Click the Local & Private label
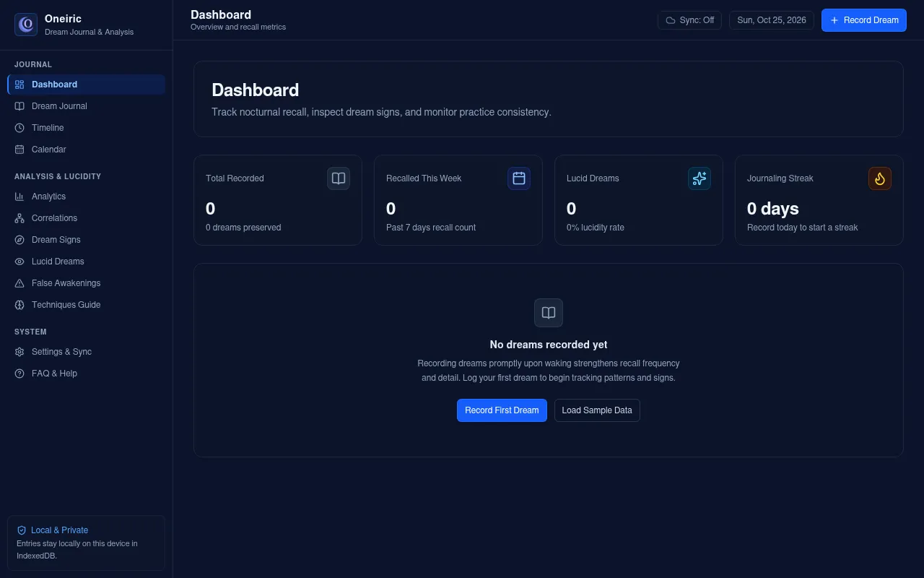Screen dimensions: 924x578 [x=59, y=530]
